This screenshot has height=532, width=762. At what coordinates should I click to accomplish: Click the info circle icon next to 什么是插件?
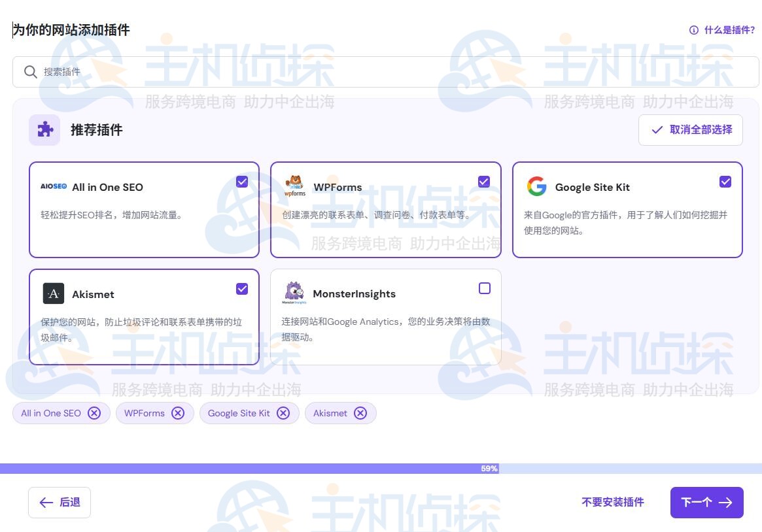(693, 30)
